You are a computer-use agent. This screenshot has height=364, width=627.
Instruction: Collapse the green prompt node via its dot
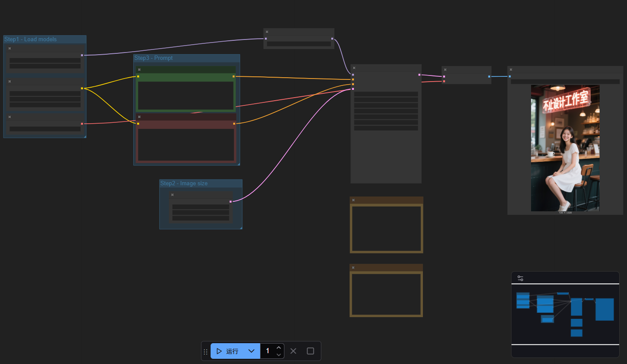pyautogui.click(x=139, y=69)
